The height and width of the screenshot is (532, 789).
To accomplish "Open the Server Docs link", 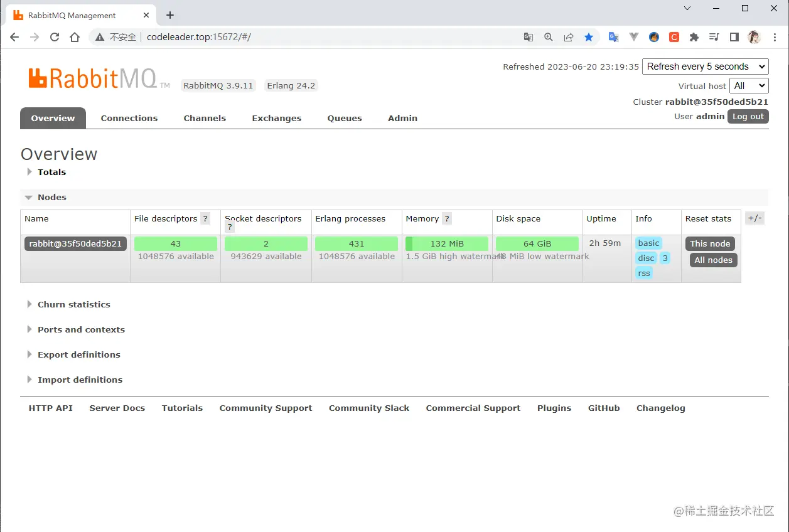I will [x=117, y=408].
